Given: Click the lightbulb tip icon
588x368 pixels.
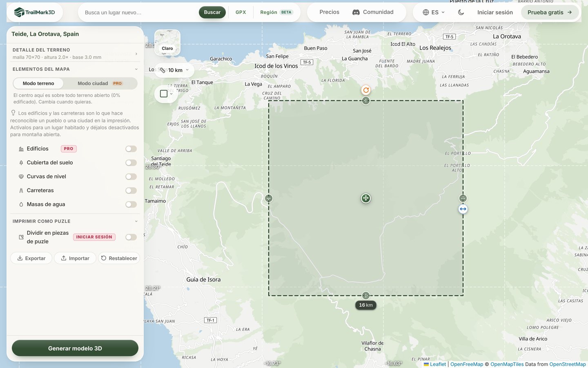Looking at the screenshot, I should click(13, 113).
